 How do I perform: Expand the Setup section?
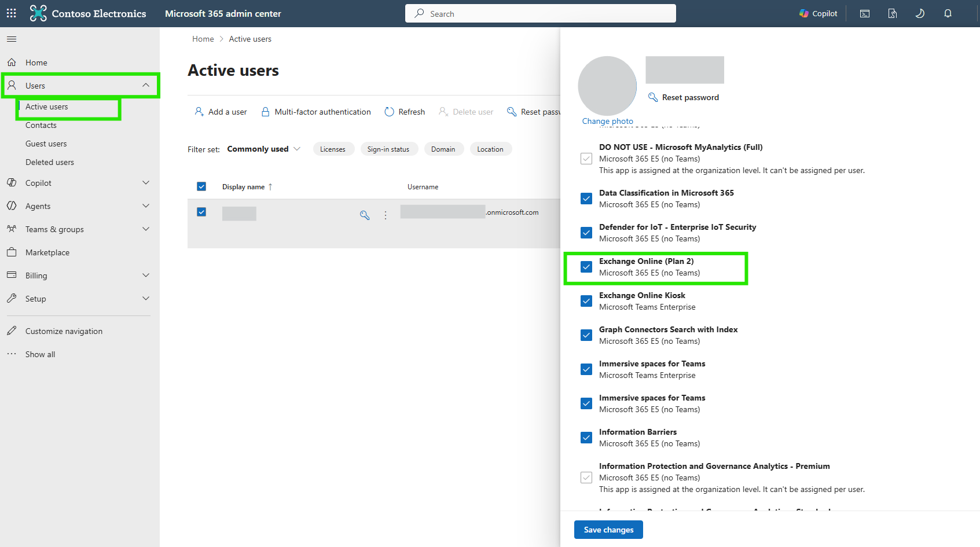pyautogui.click(x=146, y=298)
